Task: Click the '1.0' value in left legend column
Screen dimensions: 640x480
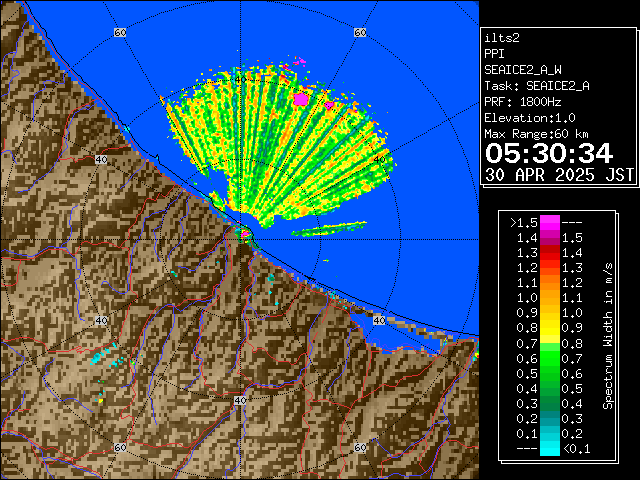Action: pyautogui.click(x=527, y=298)
